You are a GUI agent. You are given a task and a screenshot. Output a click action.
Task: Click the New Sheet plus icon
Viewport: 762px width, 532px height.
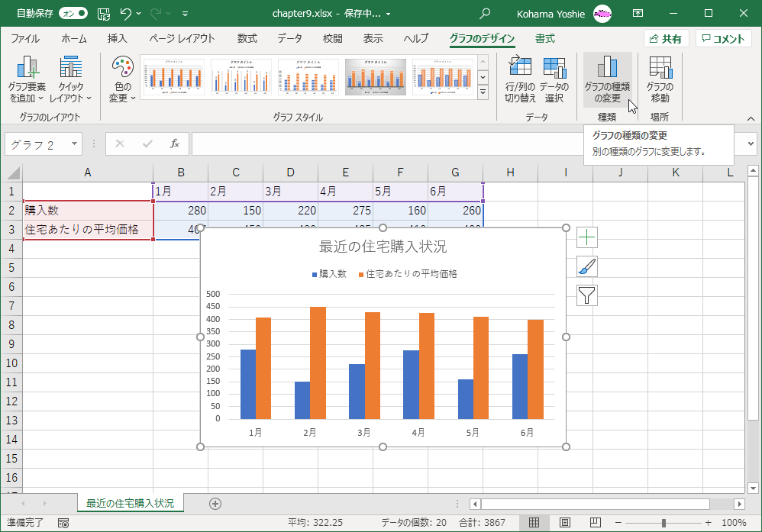tap(215, 503)
